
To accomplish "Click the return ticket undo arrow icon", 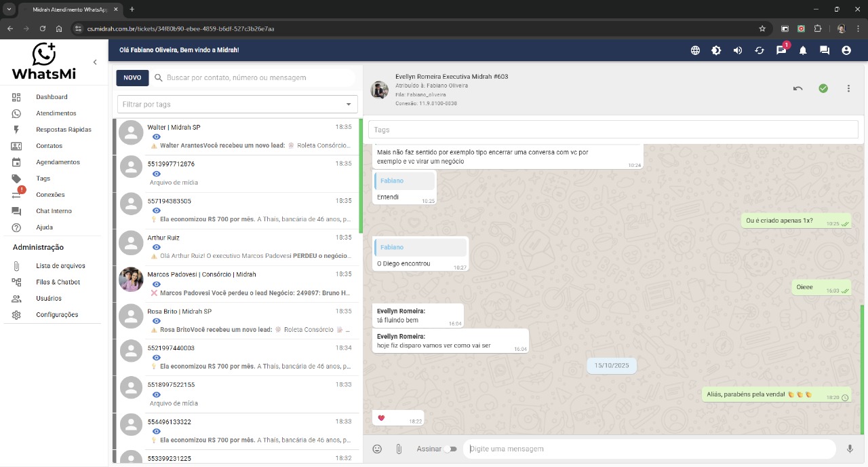I will point(798,88).
